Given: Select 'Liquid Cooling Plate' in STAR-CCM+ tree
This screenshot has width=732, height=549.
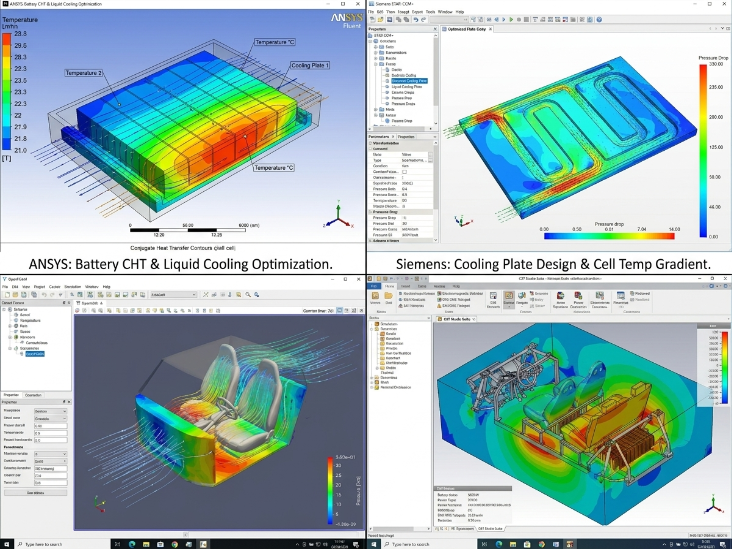Looking at the screenshot, I should click(x=407, y=87).
